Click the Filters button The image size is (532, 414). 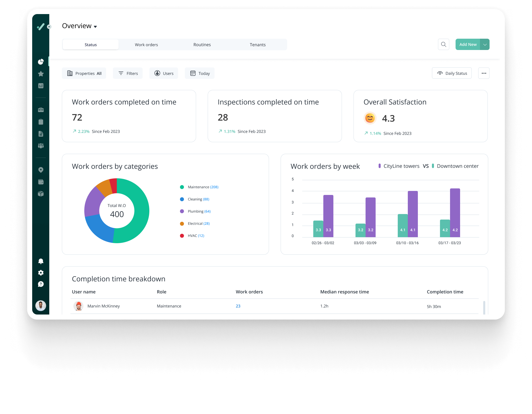tap(128, 73)
